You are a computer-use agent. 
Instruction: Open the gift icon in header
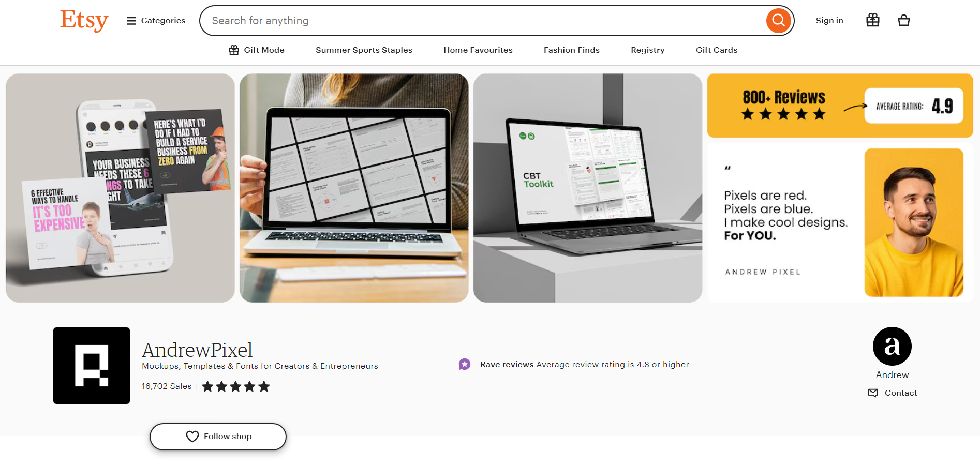(x=873, y=20)
